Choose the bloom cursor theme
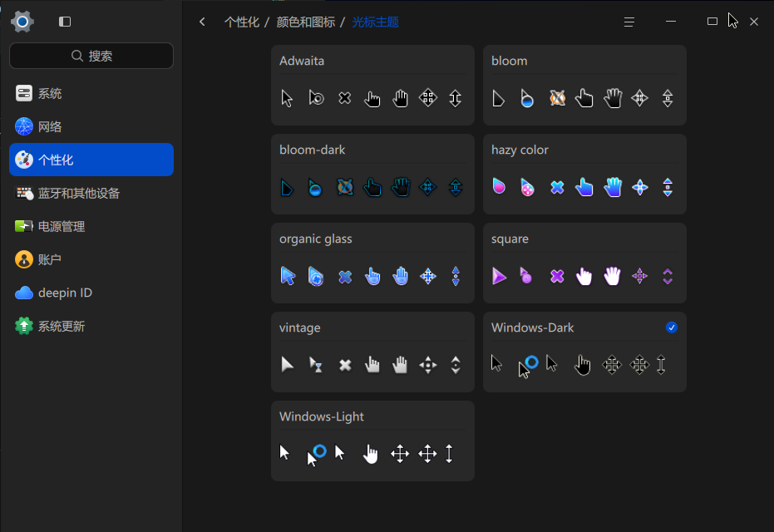This screenshot has height=532, width=774. point(584,85)
